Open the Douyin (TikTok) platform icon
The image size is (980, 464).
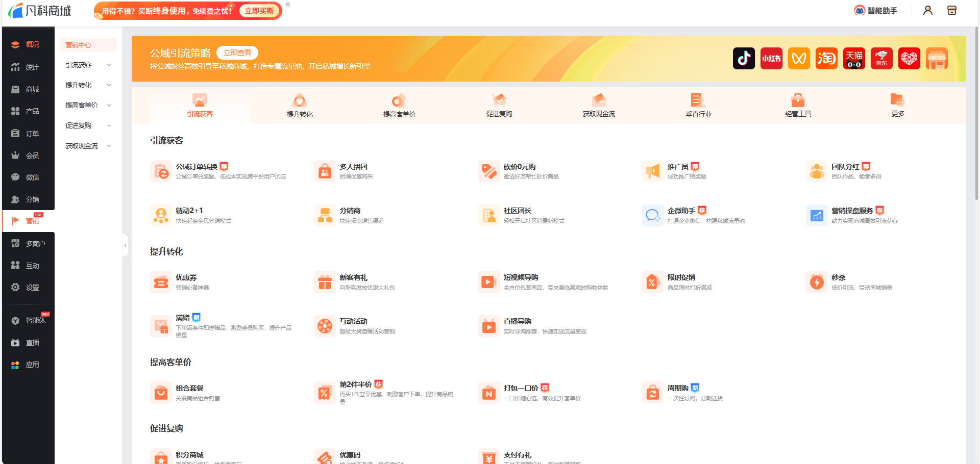click(x=744, y=59)
